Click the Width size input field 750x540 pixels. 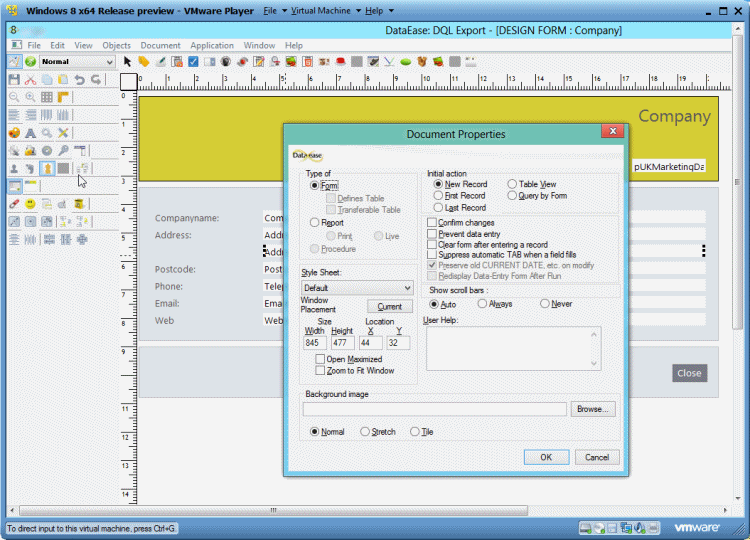click(x=315, y=342)
